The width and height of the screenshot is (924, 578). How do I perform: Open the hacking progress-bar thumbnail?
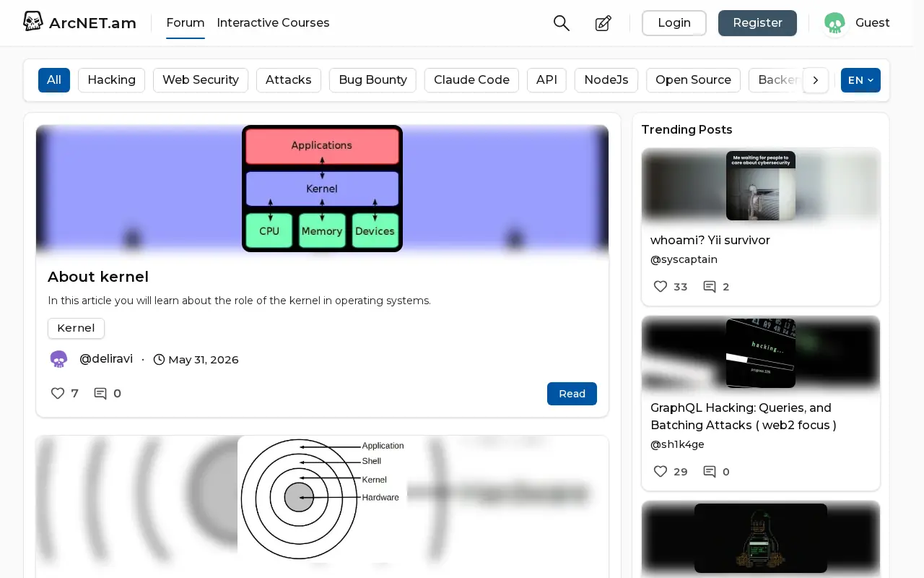pos(761,353)
